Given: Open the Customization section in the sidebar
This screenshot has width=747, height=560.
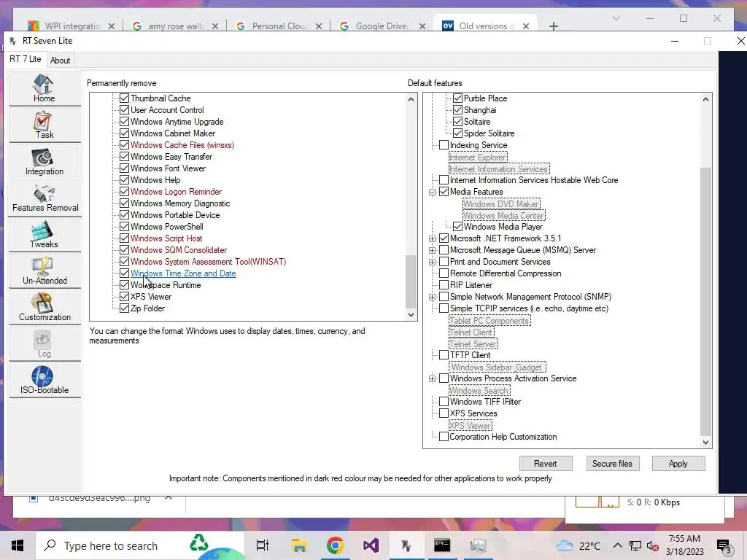Looking at the screenshot, I should [x=44, y=308].
